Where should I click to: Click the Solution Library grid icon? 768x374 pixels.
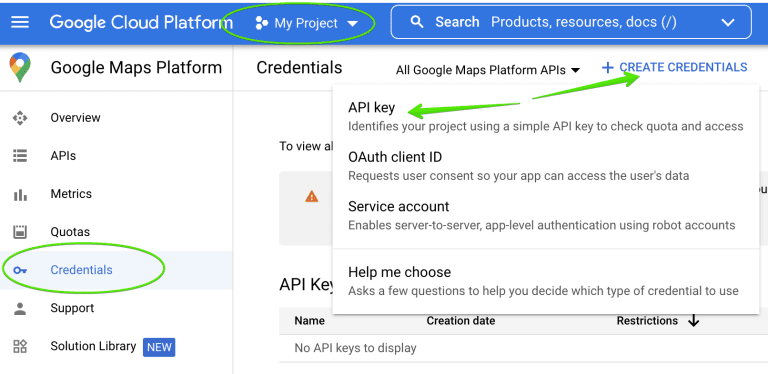(x=20, y=347)
